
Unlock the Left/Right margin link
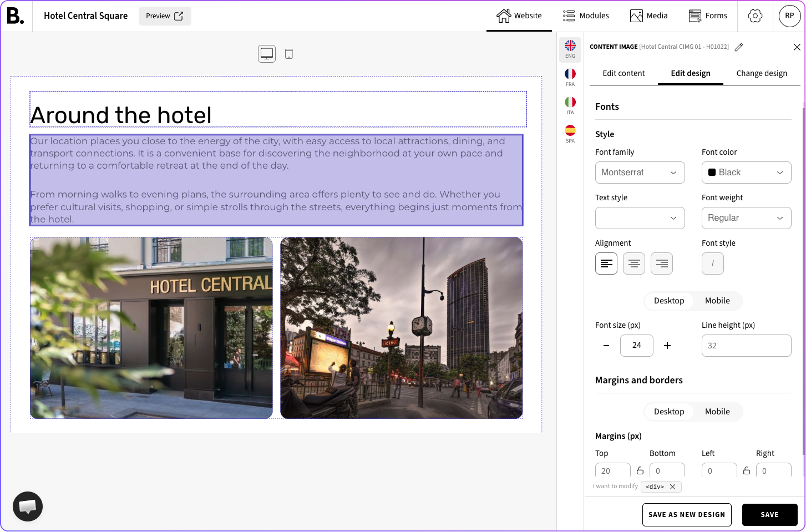point(747,470)
